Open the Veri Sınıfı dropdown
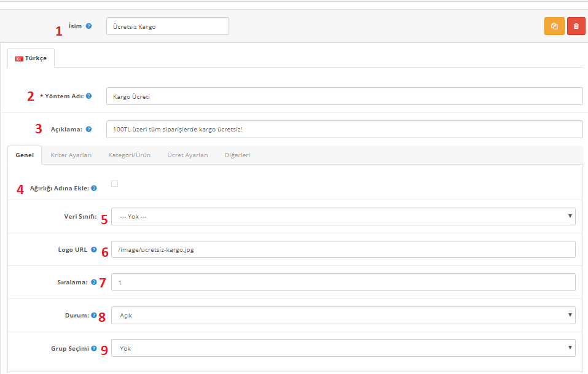 click(343, 216)
